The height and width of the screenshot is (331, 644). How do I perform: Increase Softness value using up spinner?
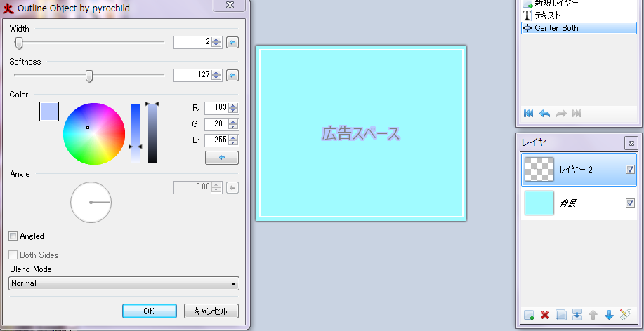pos(216,73)
